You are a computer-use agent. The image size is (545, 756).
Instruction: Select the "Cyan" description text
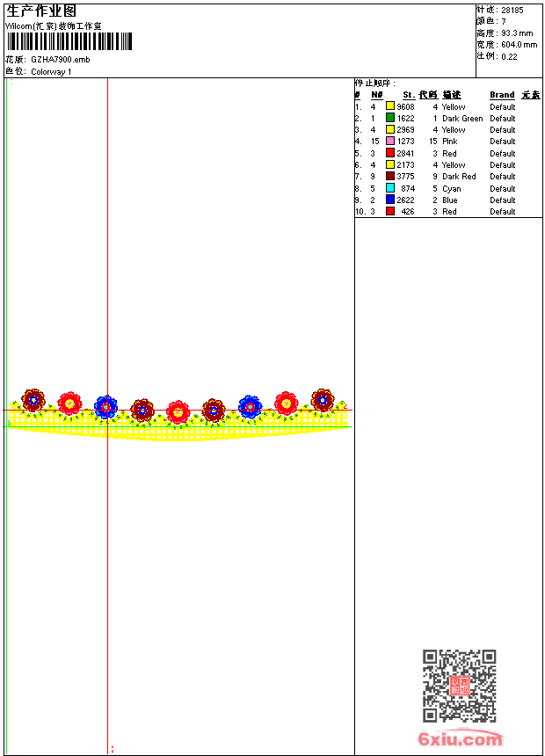(452, 189)
